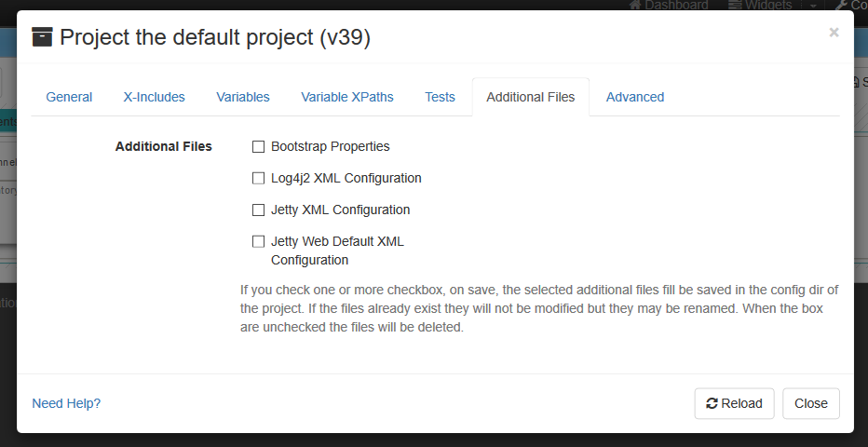Show the Tests tab

point(440,97)
